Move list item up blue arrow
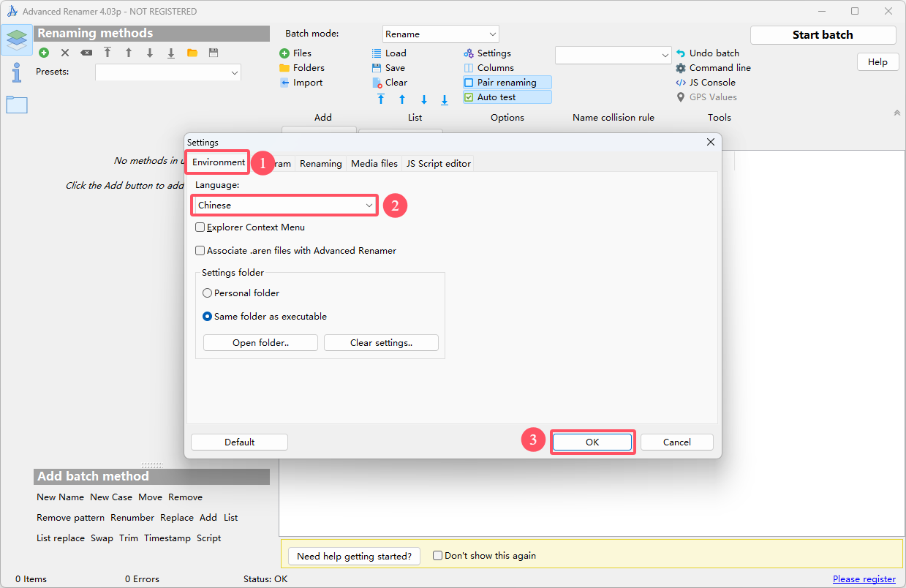This screenshot has height=588, width=906. [402, 99]
